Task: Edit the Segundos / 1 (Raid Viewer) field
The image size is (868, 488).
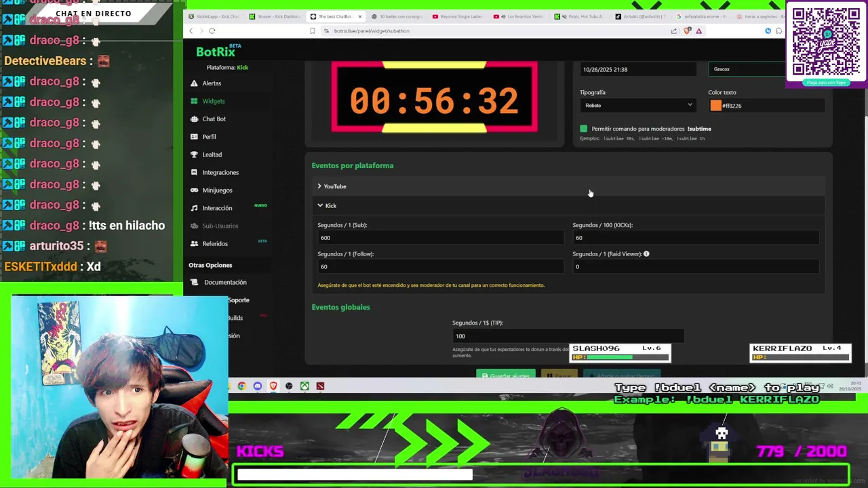Action: point(695,266)
